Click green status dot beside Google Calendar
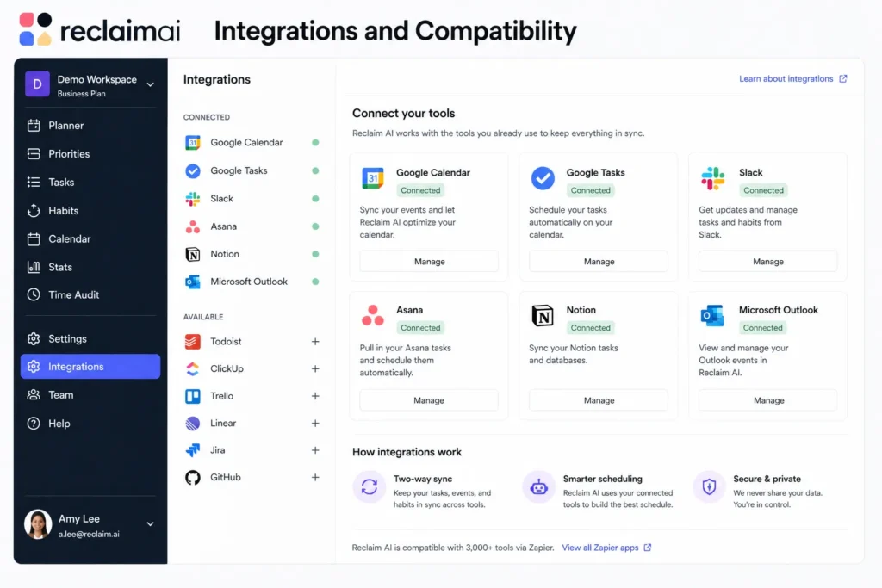 tap(315, 143)
